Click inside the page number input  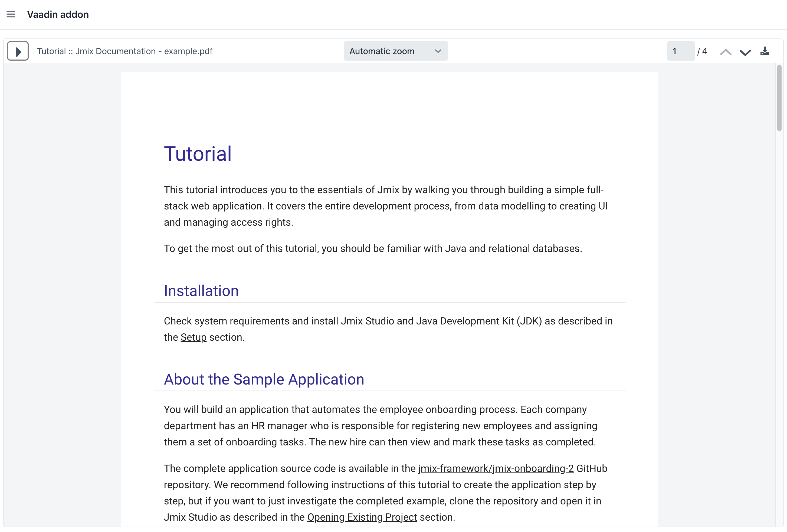pos(680,51)
